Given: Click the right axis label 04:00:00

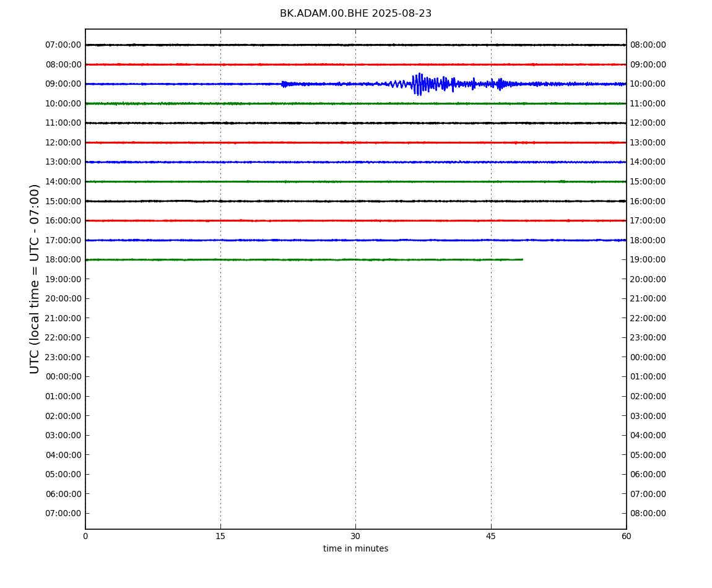Looking at the screenshot, I should point(648,436).
